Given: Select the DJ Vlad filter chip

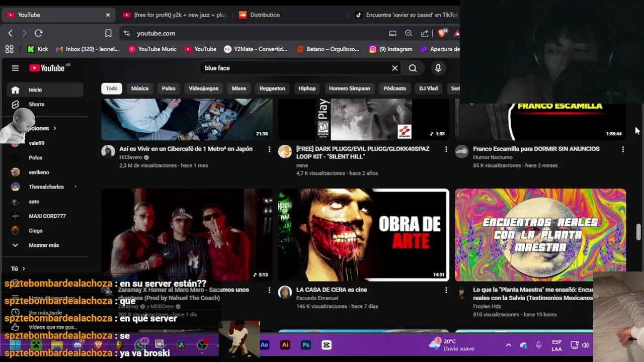Looking at the screenshot, I should coord(429,88).
